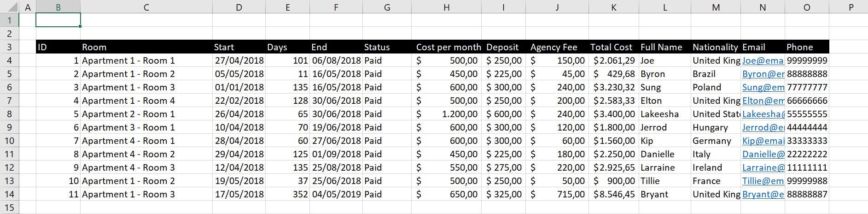
Task: Select cost per month 1.200,00
Action: (446, 114)
